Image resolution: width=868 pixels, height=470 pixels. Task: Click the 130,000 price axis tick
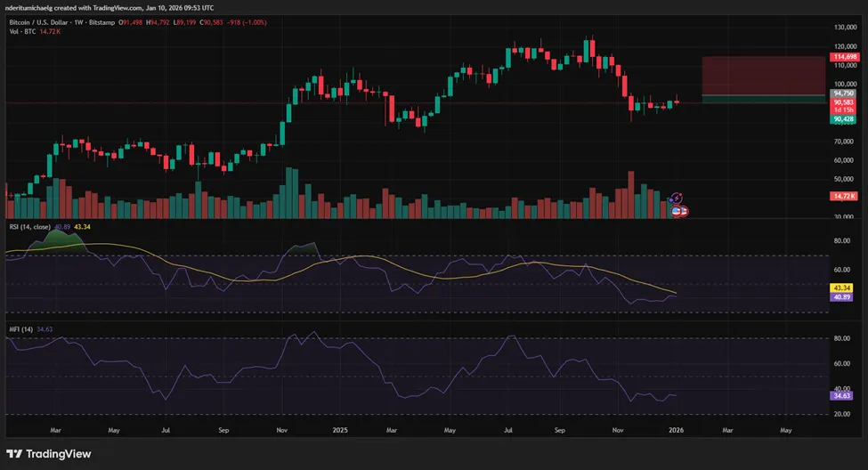click(846, 27)
